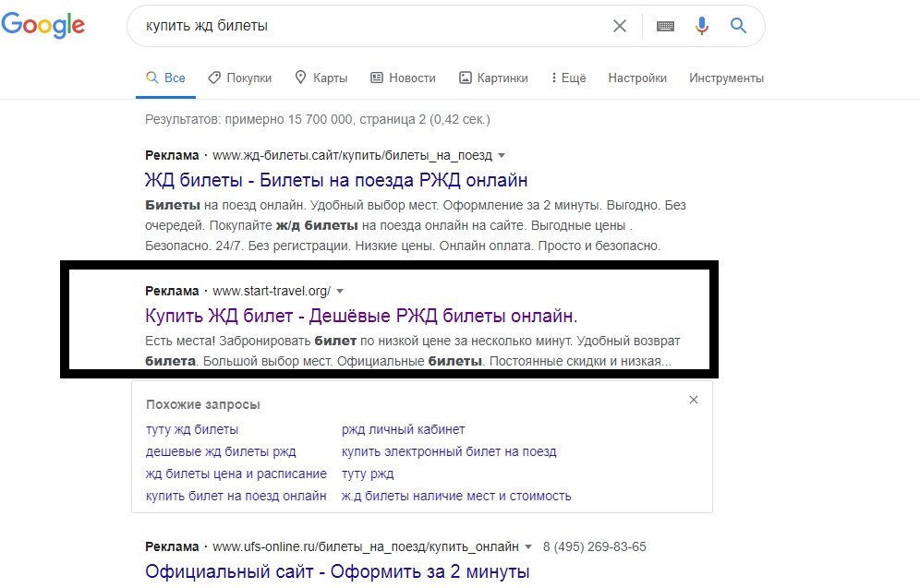
Task: Open Официальный сайт - Оформить за 2 минуты
Action: (x=337, y=571)
